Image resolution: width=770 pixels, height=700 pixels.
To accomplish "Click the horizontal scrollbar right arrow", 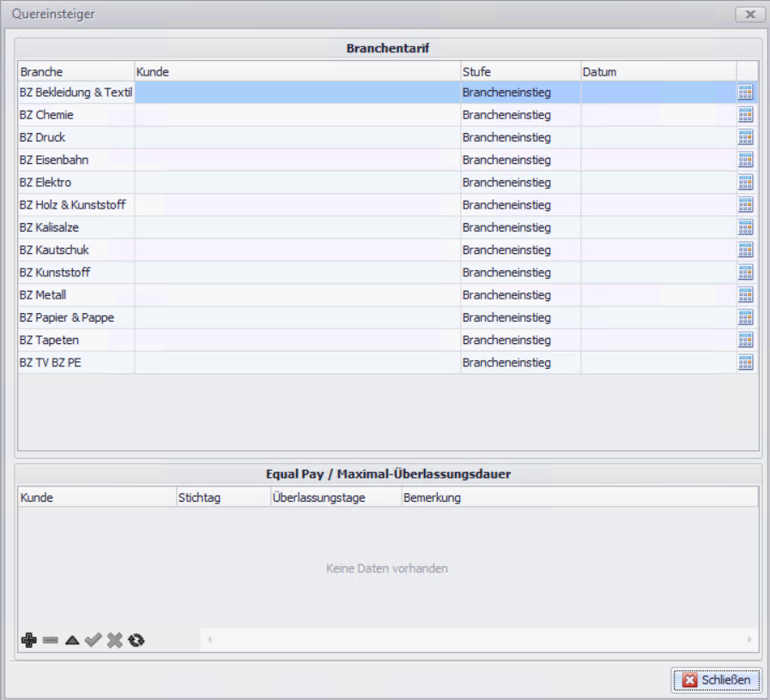I will pyautogui.click(x=749, y=640).
